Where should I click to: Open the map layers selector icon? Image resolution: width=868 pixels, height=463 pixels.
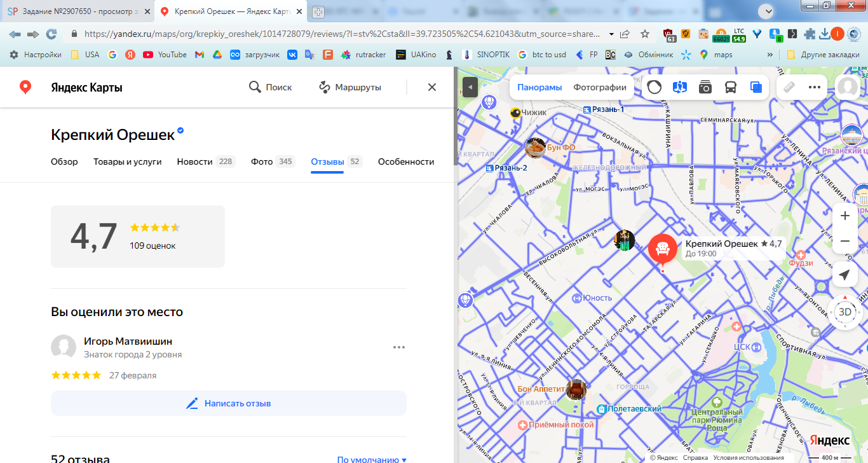click(x=756, y=87)
